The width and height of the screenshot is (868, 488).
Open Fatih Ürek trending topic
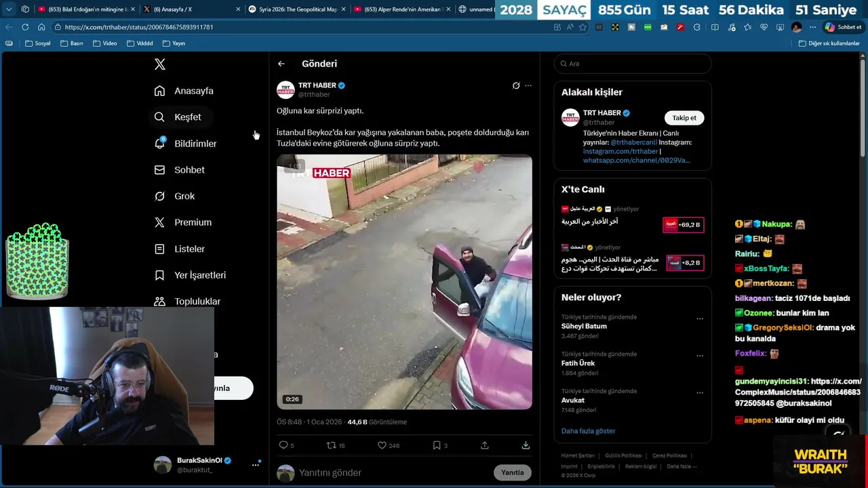pos(578,363)
